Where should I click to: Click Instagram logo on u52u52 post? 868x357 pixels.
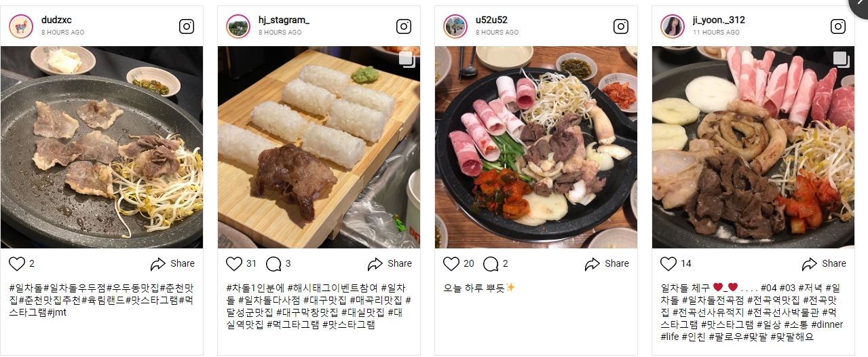(x=621, y=26)
